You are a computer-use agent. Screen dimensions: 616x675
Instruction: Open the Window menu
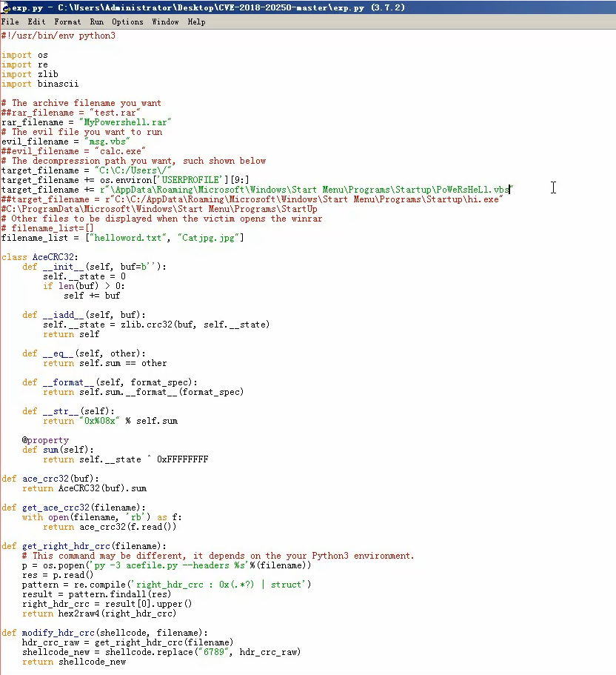pos(165,21)
